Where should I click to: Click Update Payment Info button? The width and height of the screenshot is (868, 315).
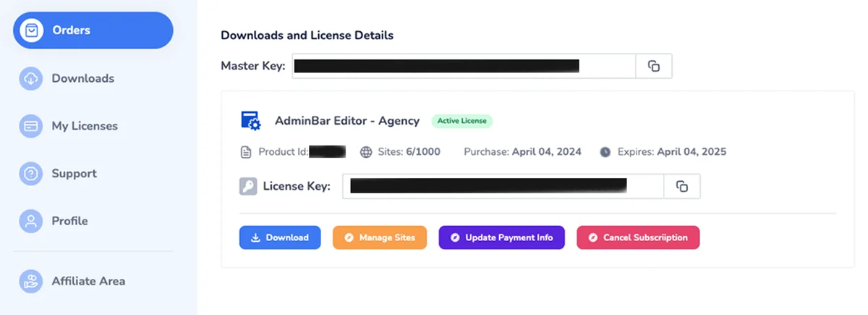pyautogui.click(x=501, y=238)
